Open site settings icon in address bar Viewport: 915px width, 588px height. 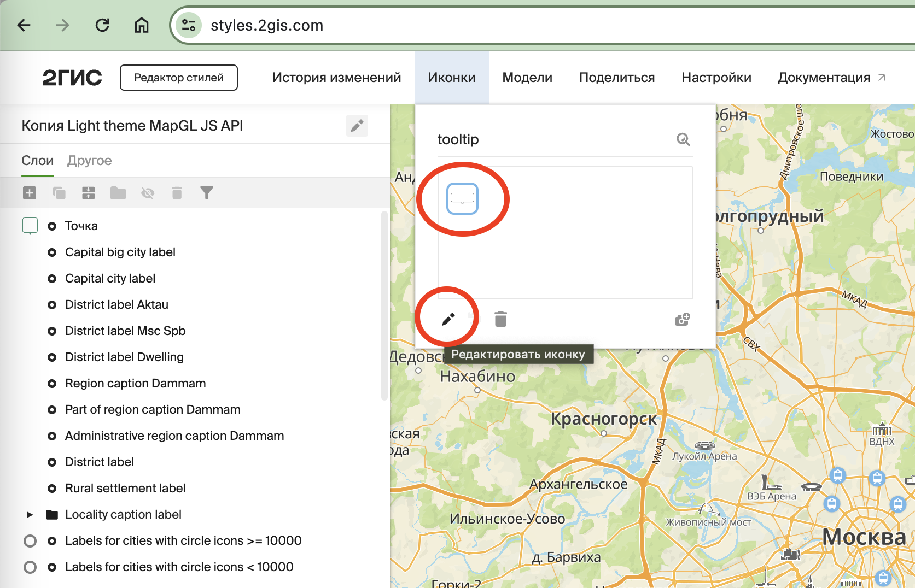(x=189, y=25)
